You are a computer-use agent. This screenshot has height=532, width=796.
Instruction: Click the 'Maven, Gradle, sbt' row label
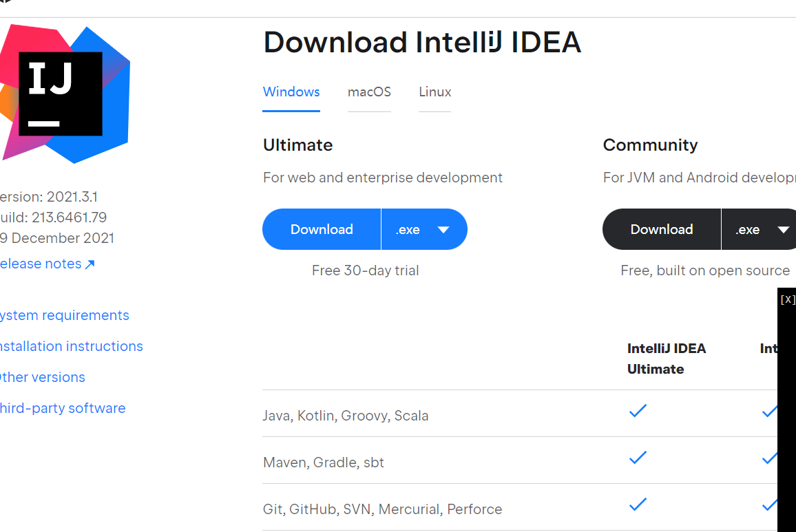[x=324, y=462]
